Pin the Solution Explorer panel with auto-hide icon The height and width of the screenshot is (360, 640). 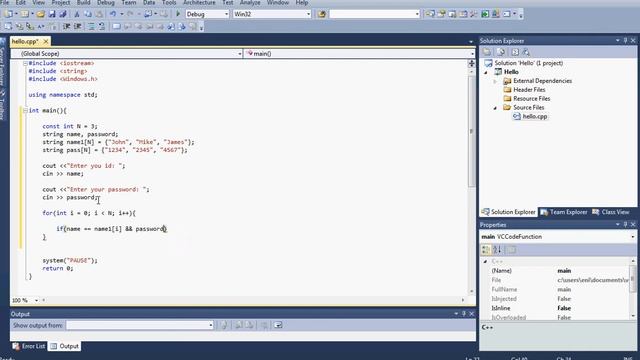tap(625, 40)
